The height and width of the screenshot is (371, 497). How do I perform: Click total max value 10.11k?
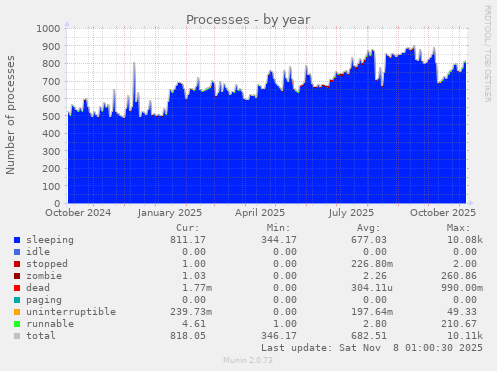click(x=465, y=336)
